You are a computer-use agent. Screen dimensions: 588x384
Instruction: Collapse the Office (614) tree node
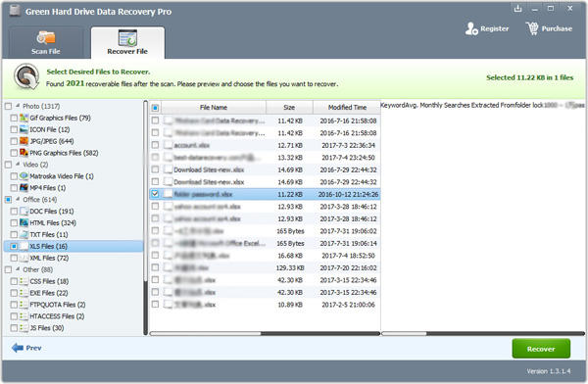[18, 199]
